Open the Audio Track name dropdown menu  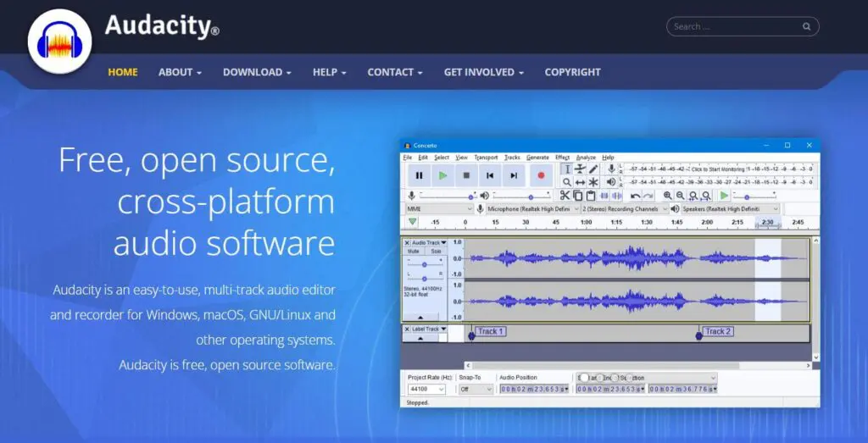429,243
